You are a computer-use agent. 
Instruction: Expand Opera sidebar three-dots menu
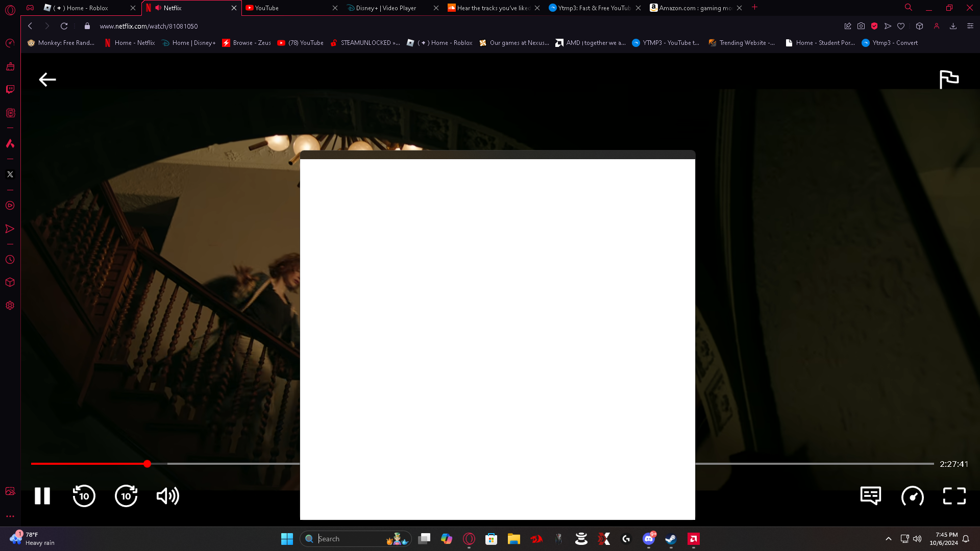point(10,516)
